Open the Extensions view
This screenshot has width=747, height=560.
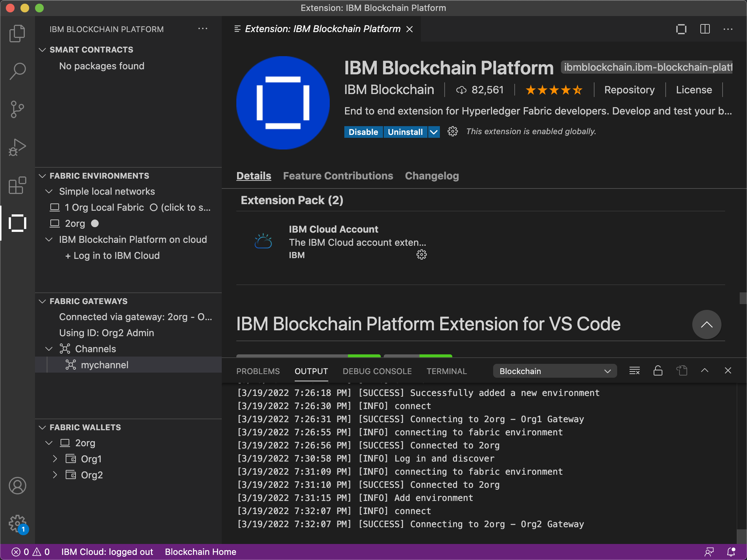(x=17, y=185)
